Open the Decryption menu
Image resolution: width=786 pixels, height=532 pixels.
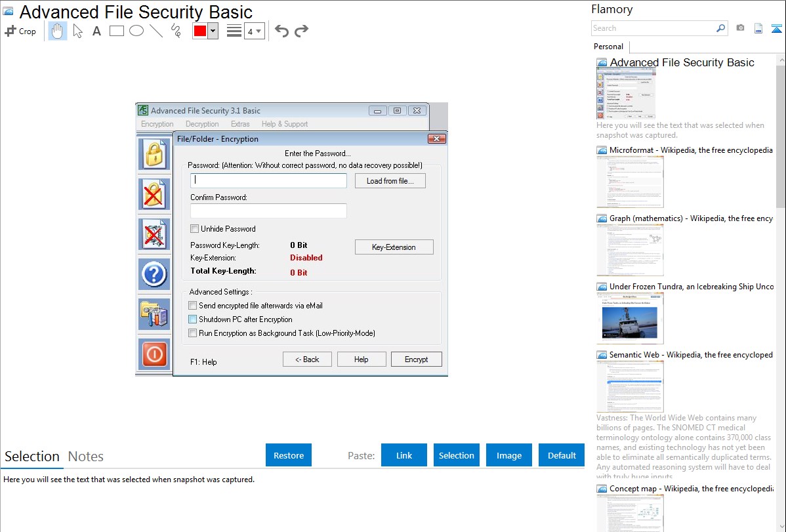pos(202,124)
